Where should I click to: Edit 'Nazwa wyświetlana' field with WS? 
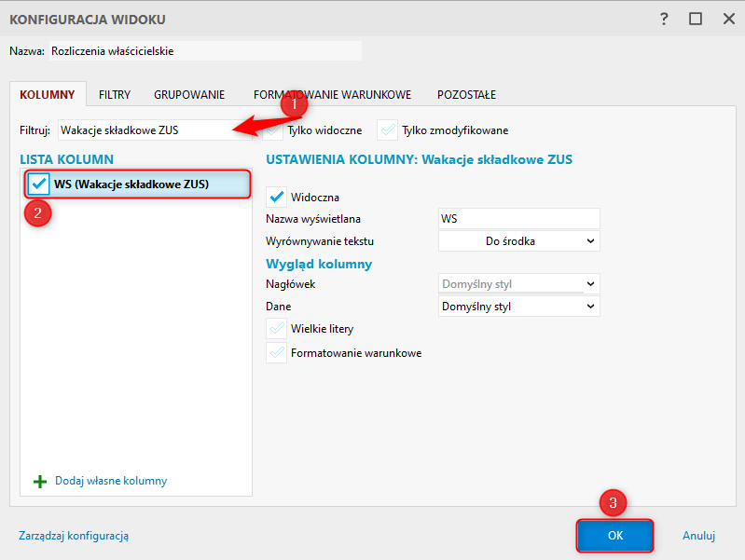[518, 218]
